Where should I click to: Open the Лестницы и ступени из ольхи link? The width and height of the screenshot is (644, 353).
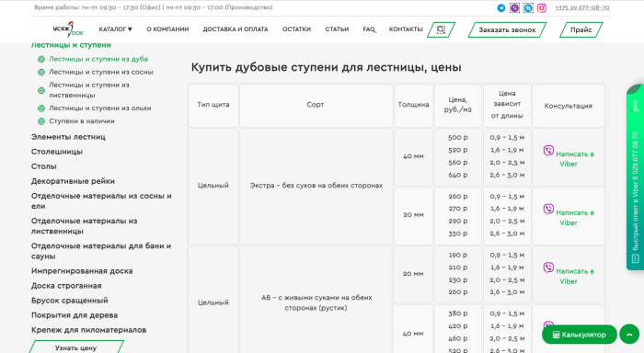coord(100,108)
